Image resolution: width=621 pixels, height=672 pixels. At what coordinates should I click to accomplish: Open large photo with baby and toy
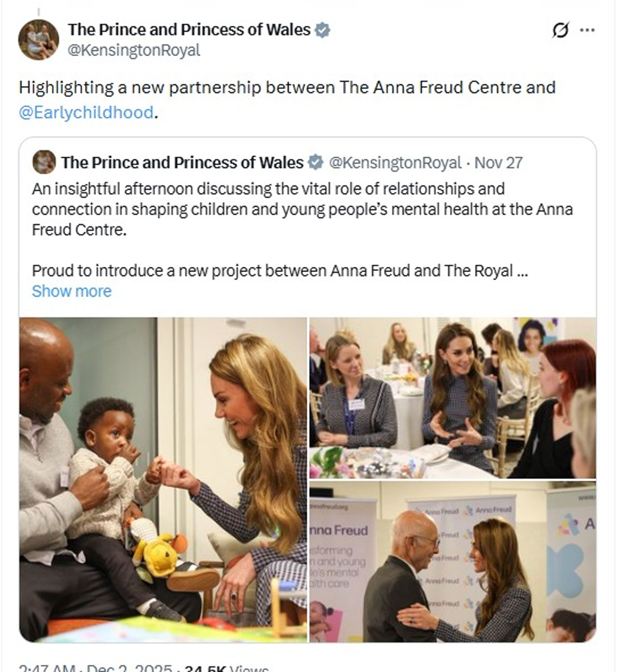click(163, 480)
